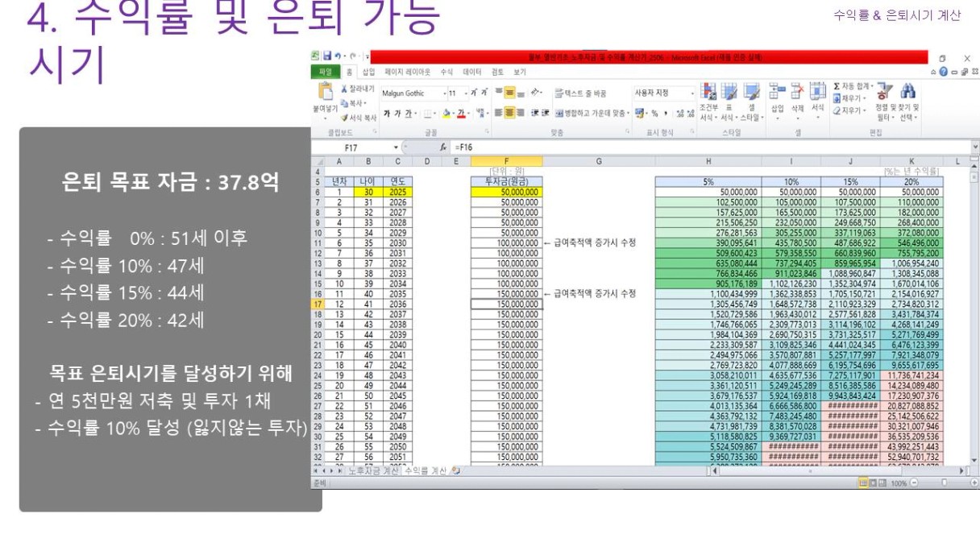Click the fill color paint bucket
The width and height of the screenshot is (980, 551).
446,114
